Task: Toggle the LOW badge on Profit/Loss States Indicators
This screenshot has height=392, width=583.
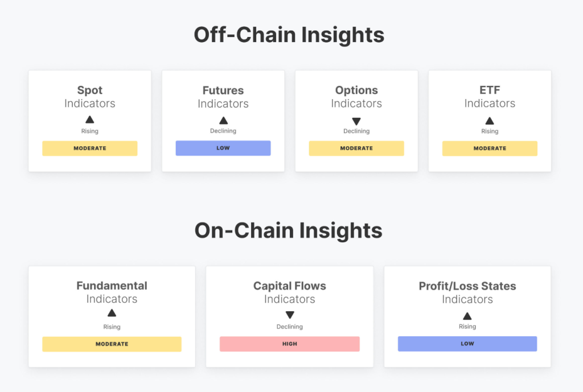Action: coord(467,344)
